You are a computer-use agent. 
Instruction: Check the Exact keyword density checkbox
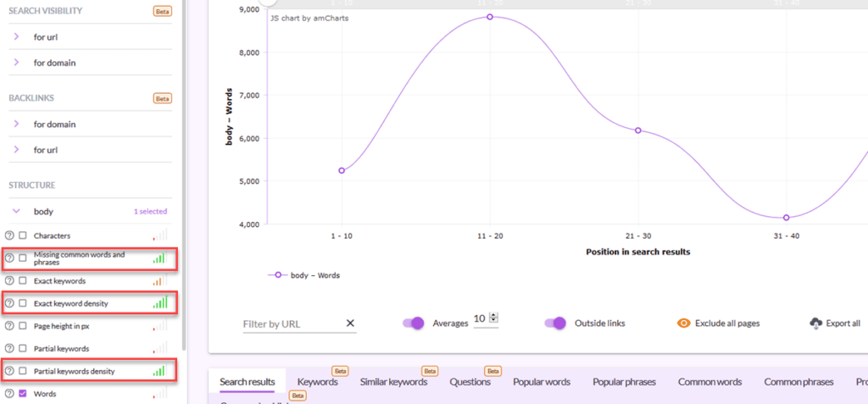pyautogui.click(x=23, y=303)
